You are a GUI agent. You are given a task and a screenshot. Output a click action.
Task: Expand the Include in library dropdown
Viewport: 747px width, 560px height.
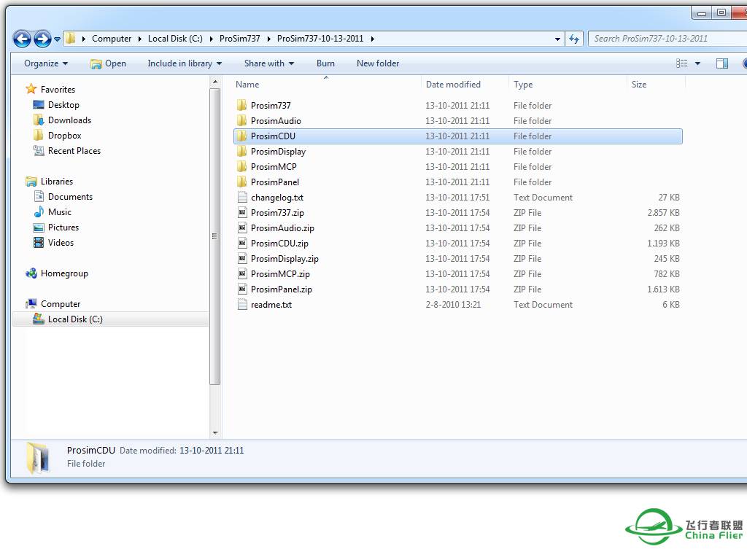point(185,63)
